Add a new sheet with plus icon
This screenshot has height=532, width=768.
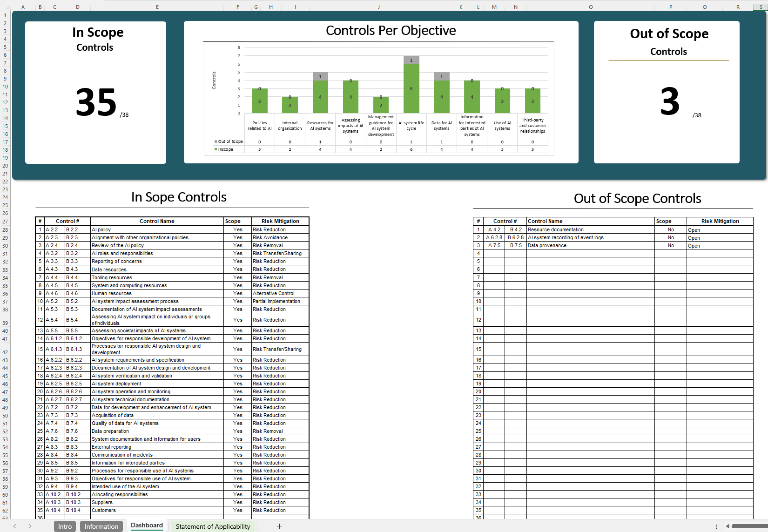click(279, 526)
